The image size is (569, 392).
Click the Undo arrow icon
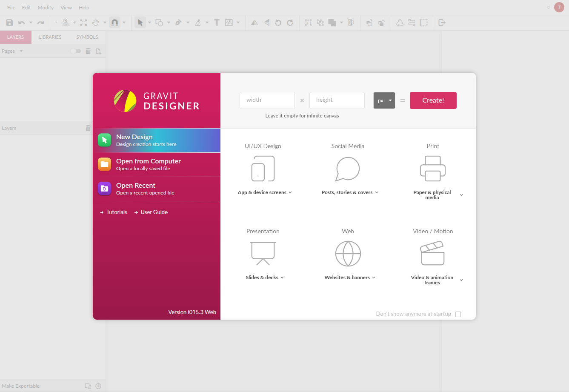[21, 23]
